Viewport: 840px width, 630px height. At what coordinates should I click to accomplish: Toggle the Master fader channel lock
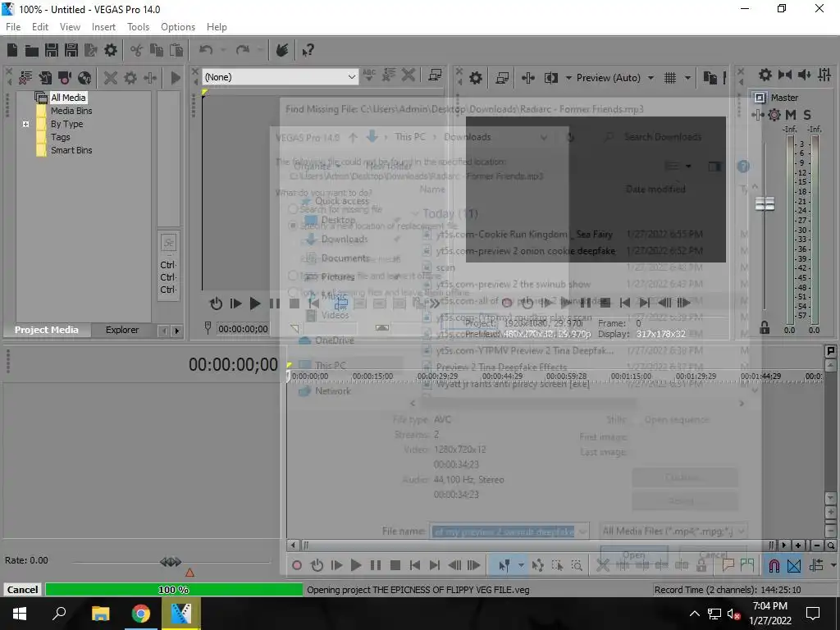pos(765,327)
